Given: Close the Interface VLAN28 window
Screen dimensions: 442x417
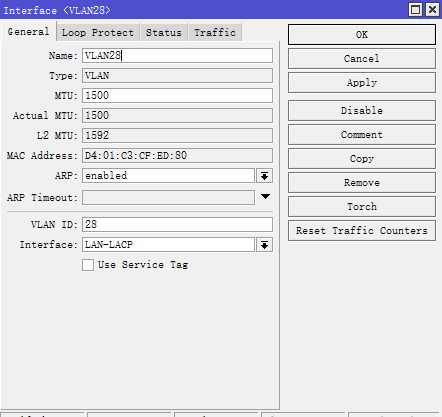Looking at the screenshot, I should pyautogui.click(x=432, y=9).
